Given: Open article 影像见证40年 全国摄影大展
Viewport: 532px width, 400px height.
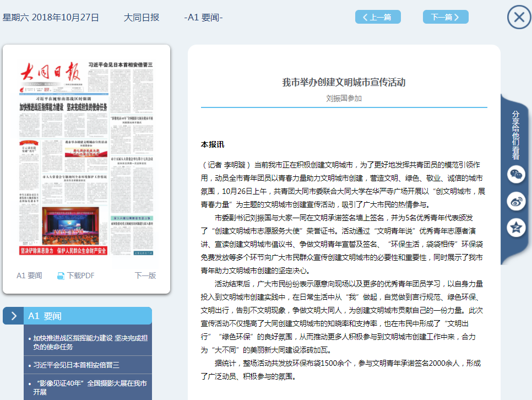Looking at the screenshot, I should pyautogui.click(x=90, y=387).
